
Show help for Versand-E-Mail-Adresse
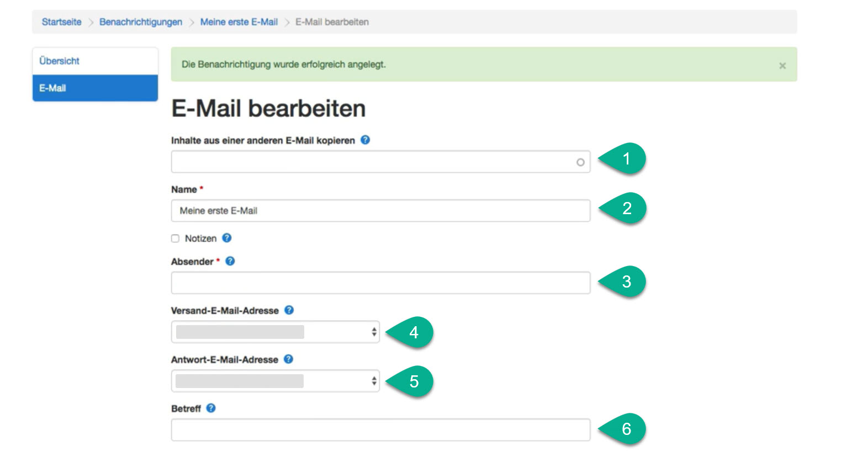click(289, 310)
